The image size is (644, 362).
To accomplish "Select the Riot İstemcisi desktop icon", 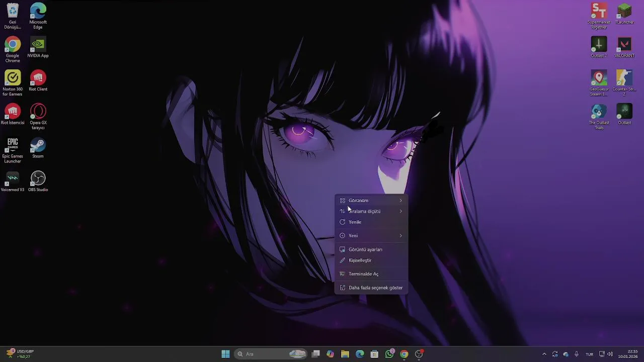I will tap(13, 114).
